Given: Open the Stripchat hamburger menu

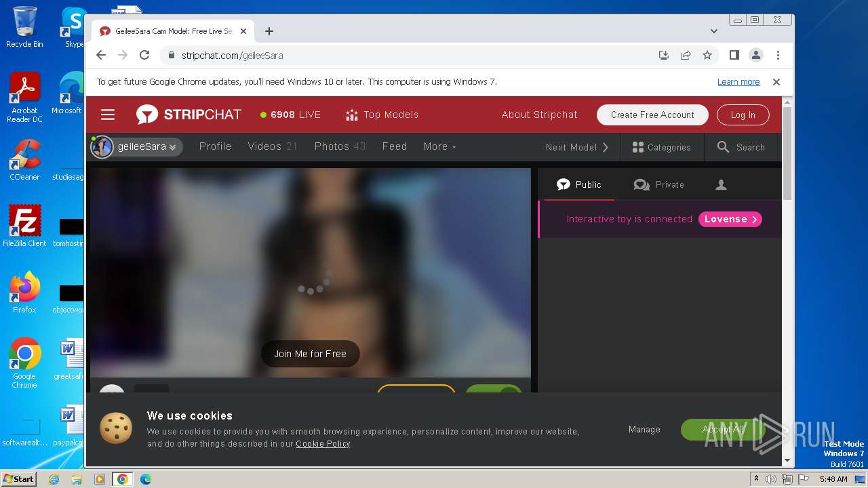Looking at the screenshot, I should 108,115.
